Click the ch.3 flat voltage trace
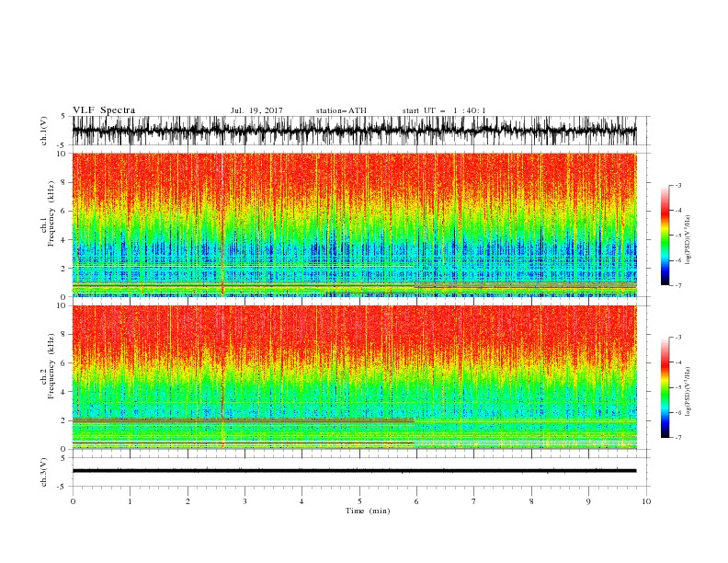 coord(354,471)
